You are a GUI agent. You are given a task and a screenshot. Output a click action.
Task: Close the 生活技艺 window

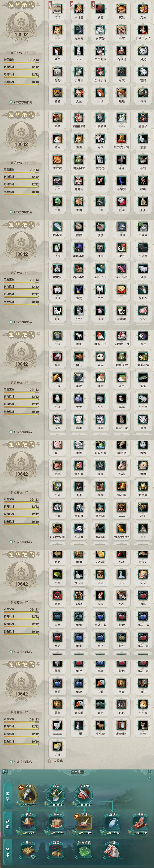(150, 772)
